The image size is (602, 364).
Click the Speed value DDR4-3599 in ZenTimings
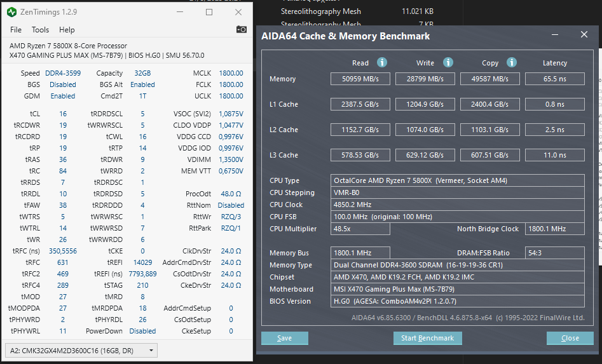point(63,73)
